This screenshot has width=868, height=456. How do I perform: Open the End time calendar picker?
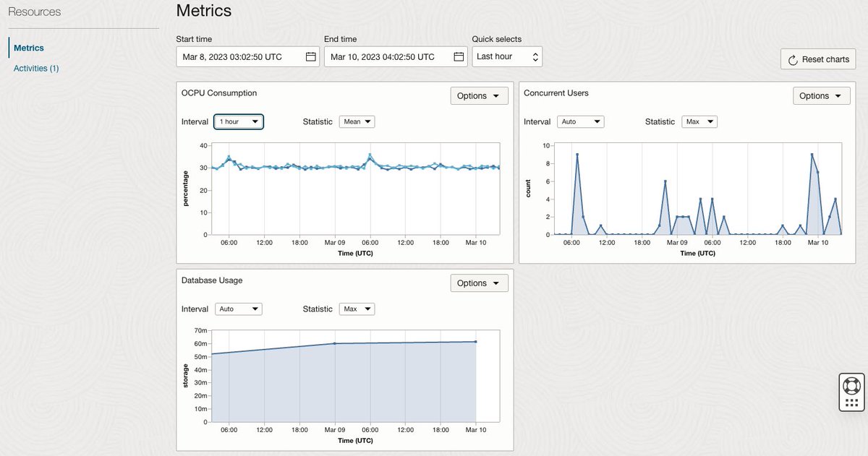point(459,56)
